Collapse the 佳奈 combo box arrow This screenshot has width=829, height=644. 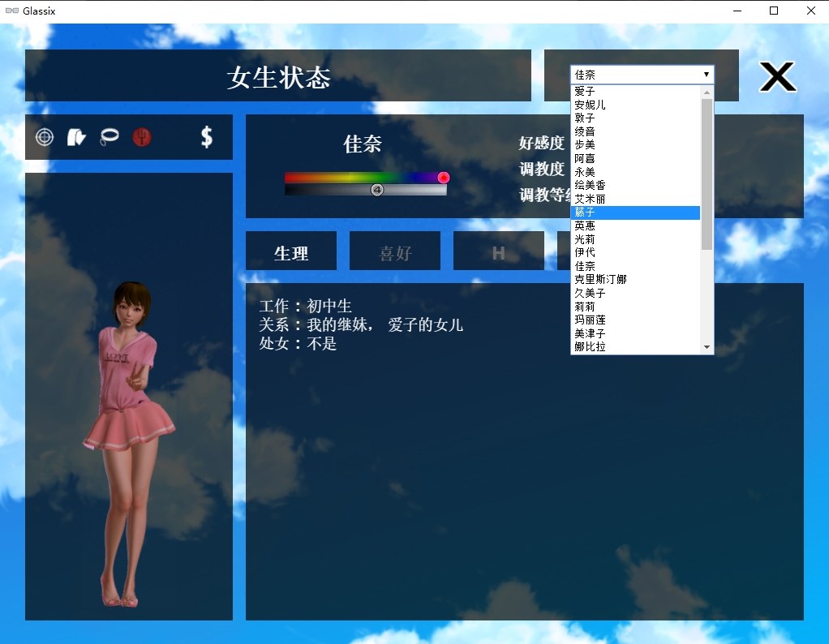pos(707,75)
